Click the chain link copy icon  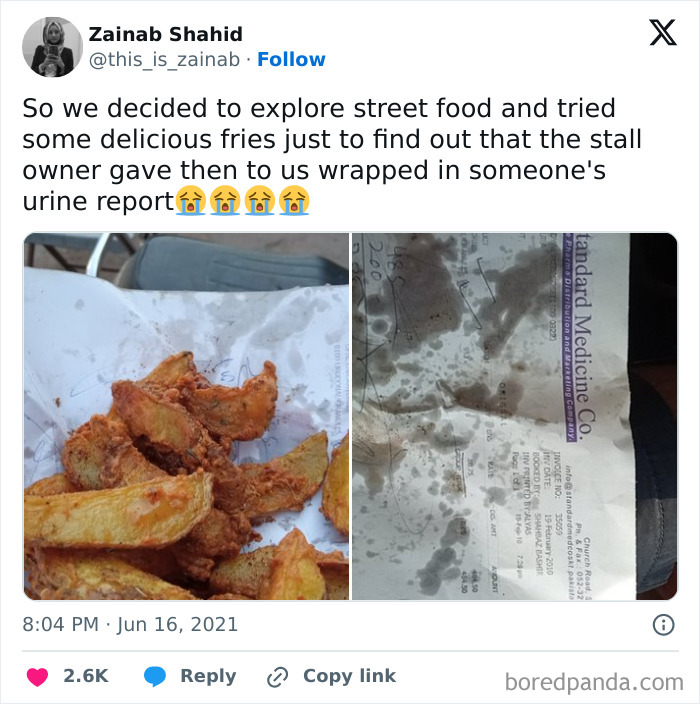(x=277, y=677)
